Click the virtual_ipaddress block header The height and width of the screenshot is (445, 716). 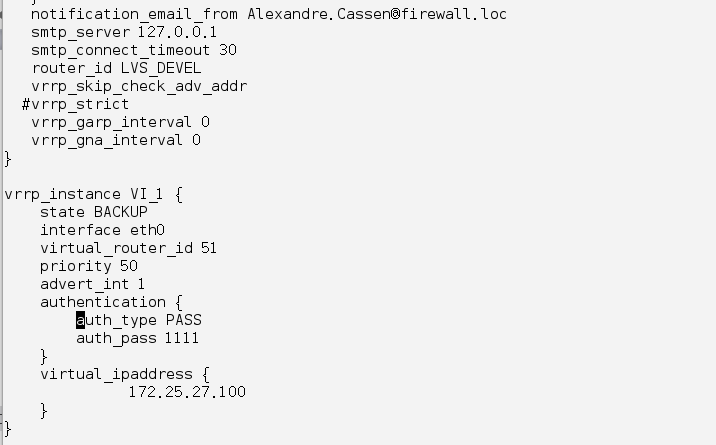125,374
